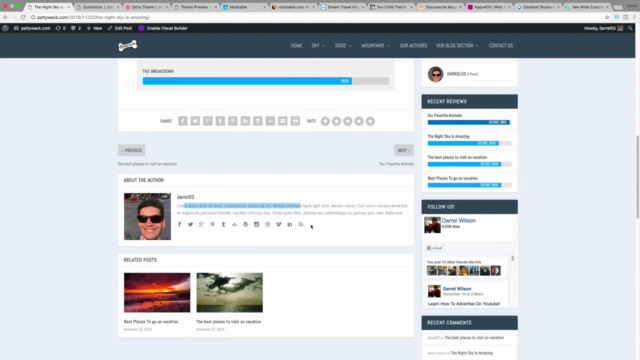Expand the Sky navigation dropdown
The image size is (640, 360).
(x=318, y=46)
